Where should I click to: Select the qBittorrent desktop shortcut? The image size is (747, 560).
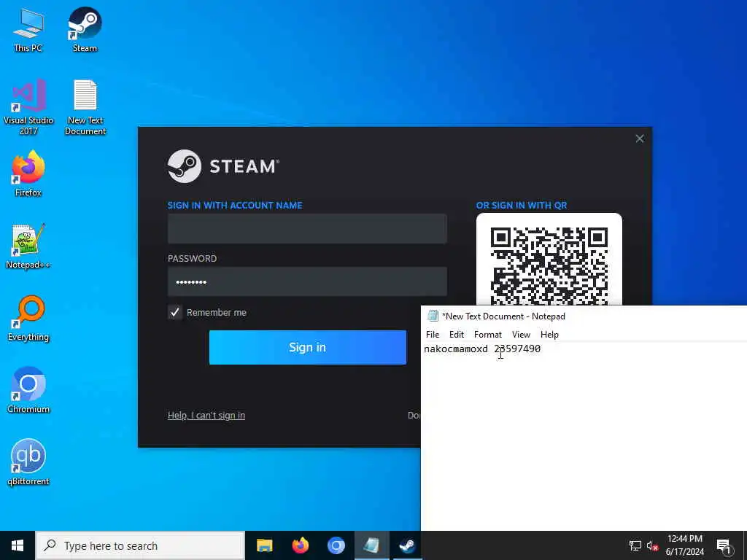28,463
